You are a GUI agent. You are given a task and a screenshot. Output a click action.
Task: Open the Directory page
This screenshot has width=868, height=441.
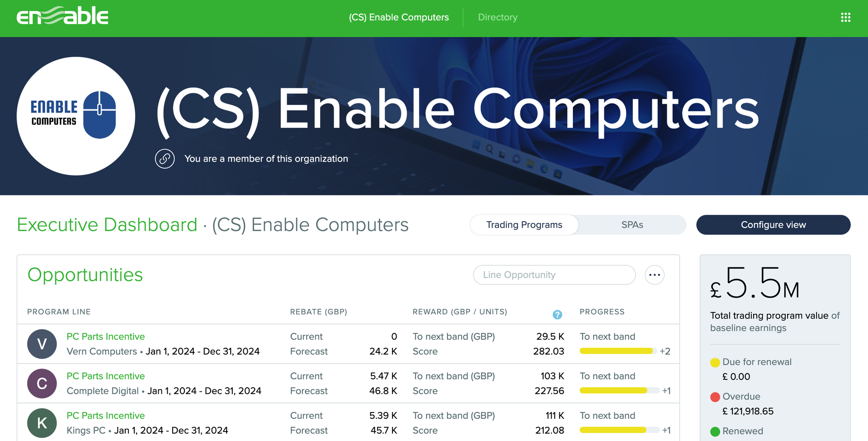click(498, 17)
